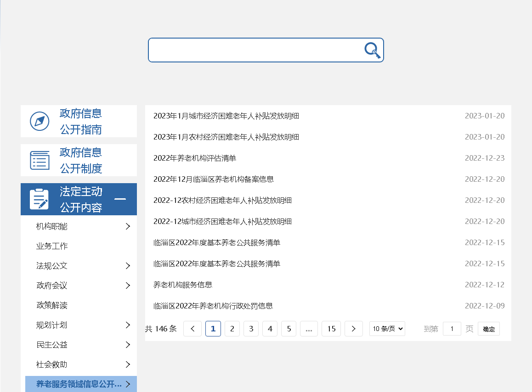The height and width of the screenshot is (392, 532).
Task: Select the 政策解读 sidebar item
Action: coord(52,305)
